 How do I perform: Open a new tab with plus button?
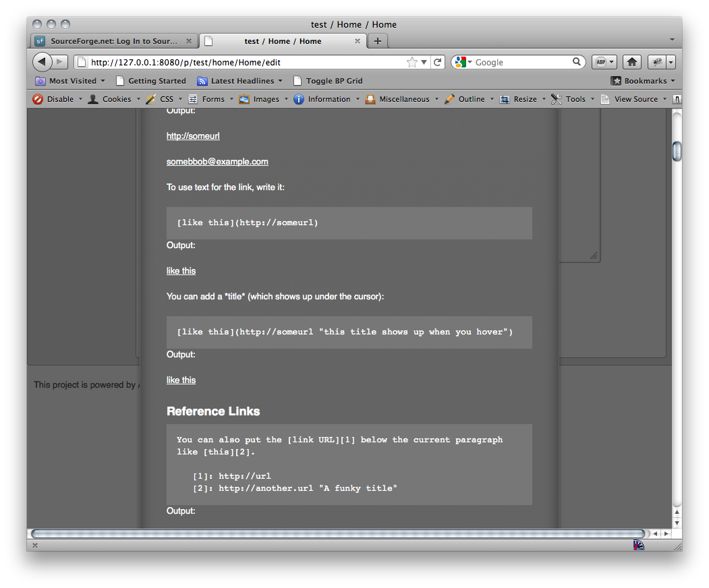coord(377,41)
